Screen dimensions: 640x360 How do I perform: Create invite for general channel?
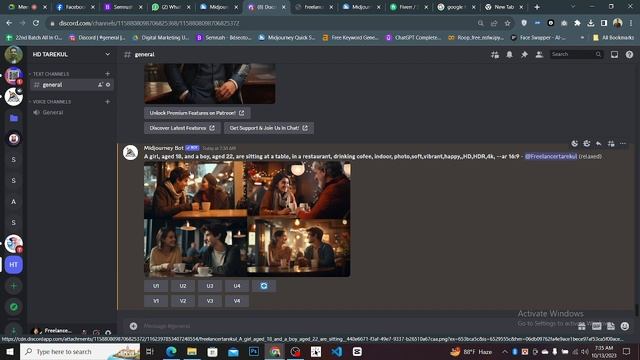tap(100, 85)
